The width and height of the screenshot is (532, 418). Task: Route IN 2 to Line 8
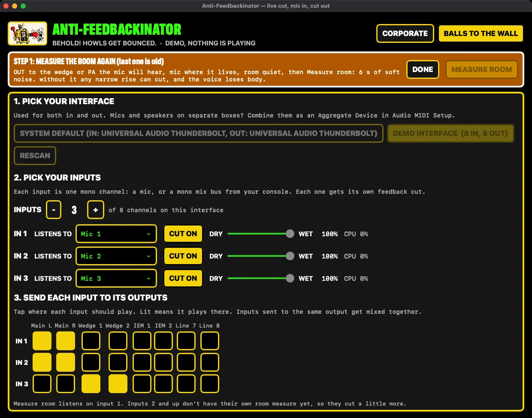[210, 362]
